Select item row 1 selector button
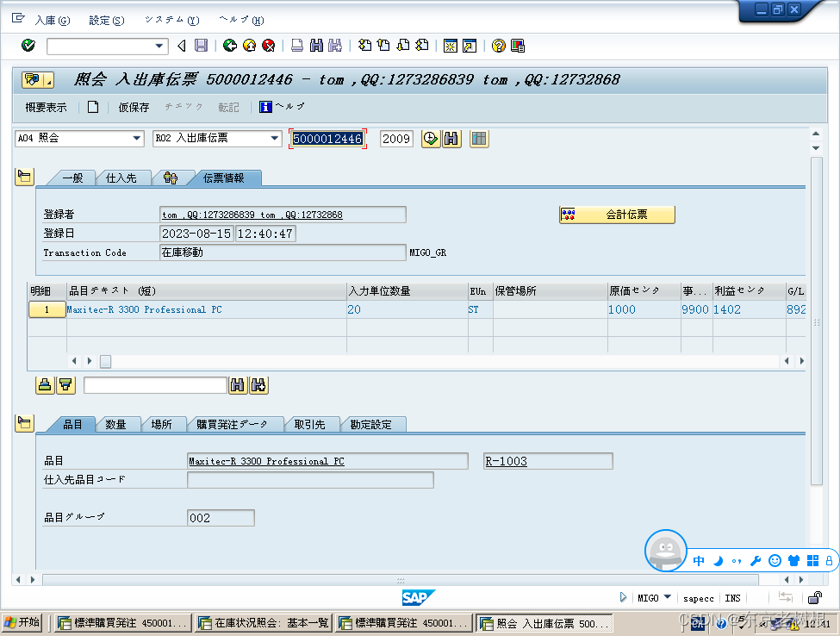Screen dimensions: 840x636 click(47, 309)
